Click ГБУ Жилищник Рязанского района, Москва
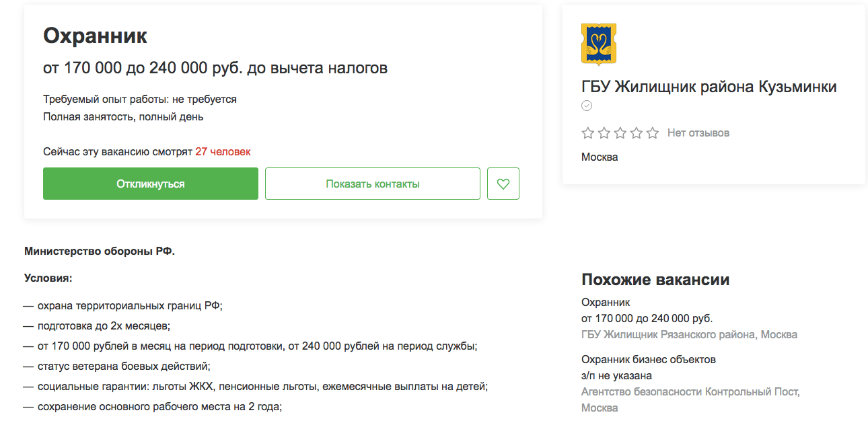Image resolution: width=868 pixels, height=425 pixels. click(x=688, y=334)
